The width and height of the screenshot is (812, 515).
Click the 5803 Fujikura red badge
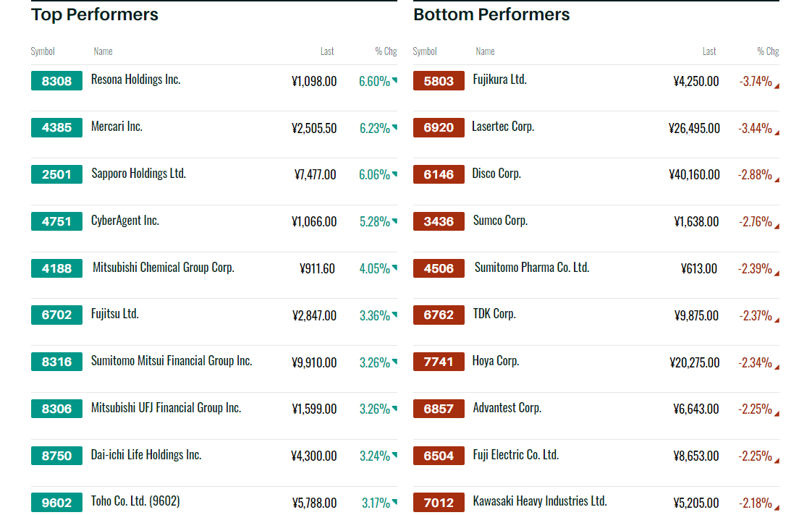click(x=439, y=81)
